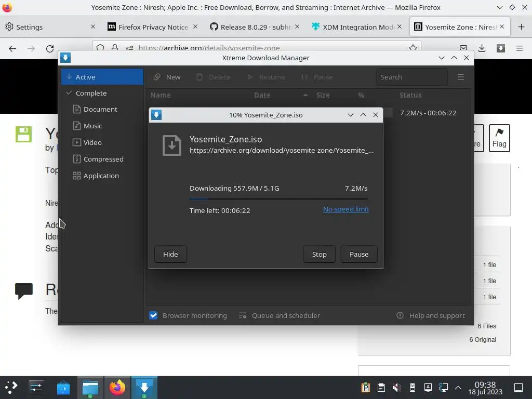532x399 pixels.
Task: Click the XDM extension icon in Firefox toolbar
Action: pos(500,48)
